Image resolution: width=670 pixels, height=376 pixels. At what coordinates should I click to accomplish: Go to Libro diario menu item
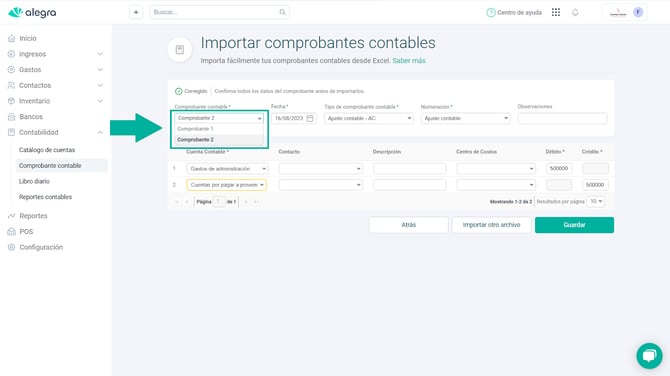point(34,181)
